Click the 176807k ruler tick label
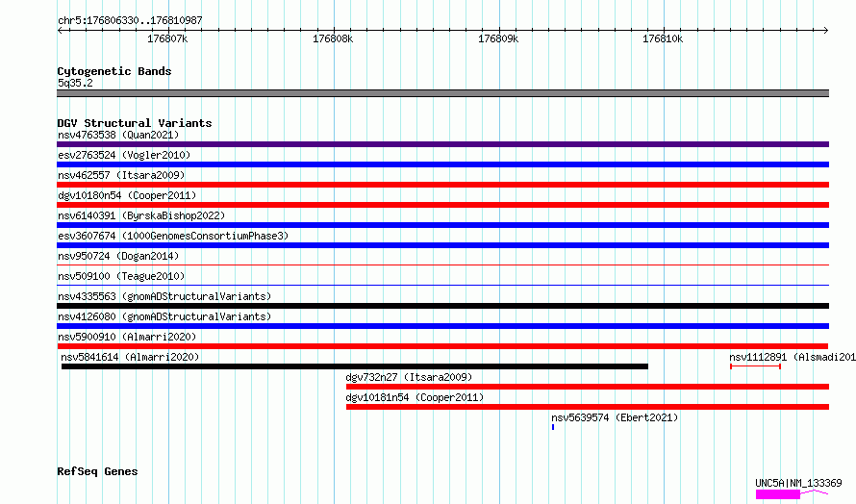Image resolution: width=856 pixels, height=504 pixels. [167, 38]
